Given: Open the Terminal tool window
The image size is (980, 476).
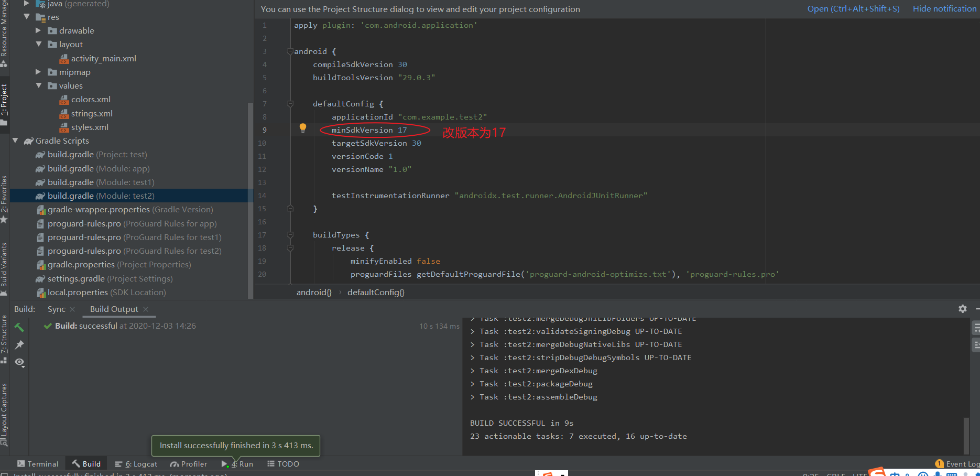Looking at the screenshot, I should [38, 464].
